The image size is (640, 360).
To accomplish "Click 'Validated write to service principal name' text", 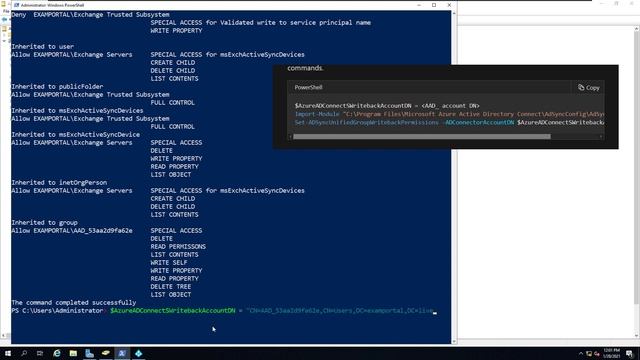I will click(x=296, y=22).
